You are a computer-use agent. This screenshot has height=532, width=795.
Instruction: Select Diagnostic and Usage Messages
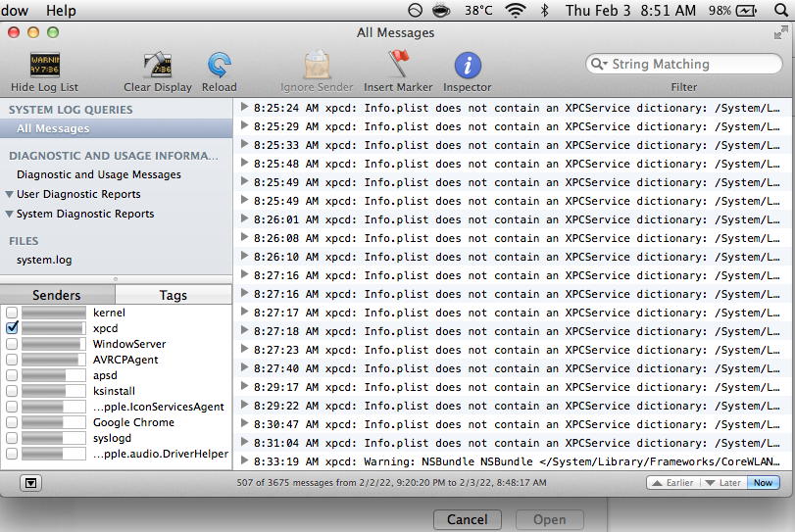tap(99, 174)
